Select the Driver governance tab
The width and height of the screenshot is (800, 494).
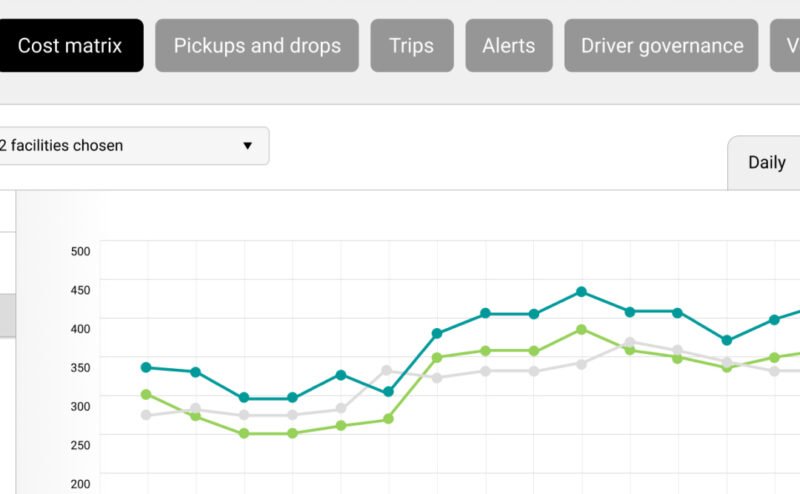point(662,46)
